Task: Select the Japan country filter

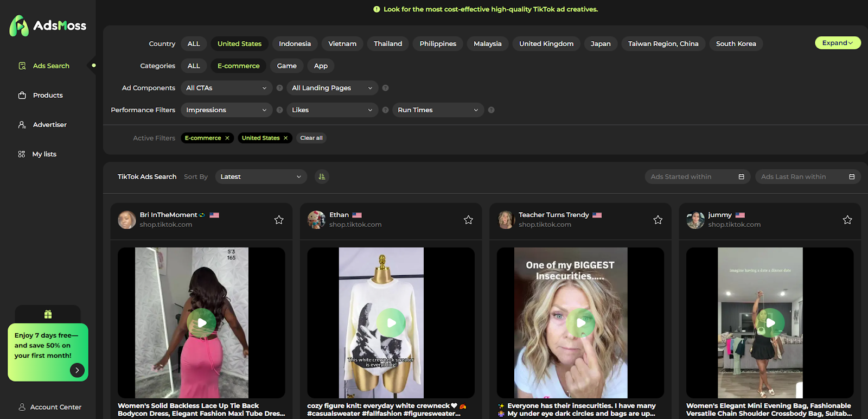Action: point(601,44)
